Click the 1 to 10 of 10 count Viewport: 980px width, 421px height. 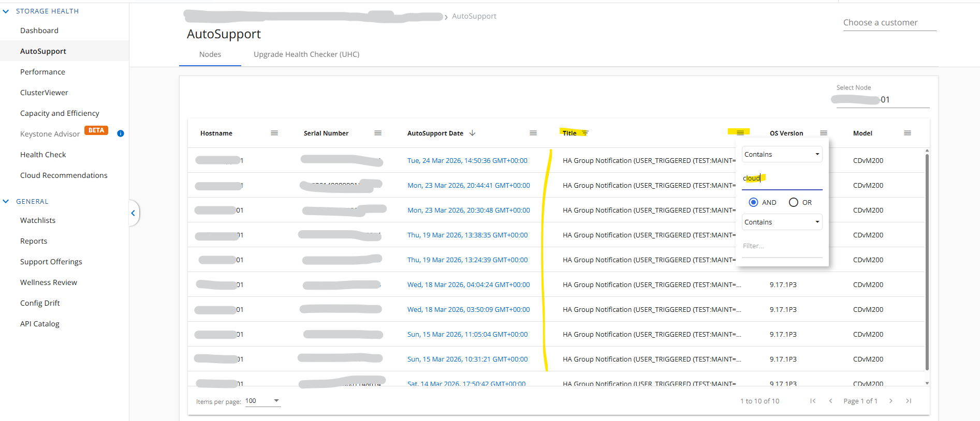pos(759,401)
